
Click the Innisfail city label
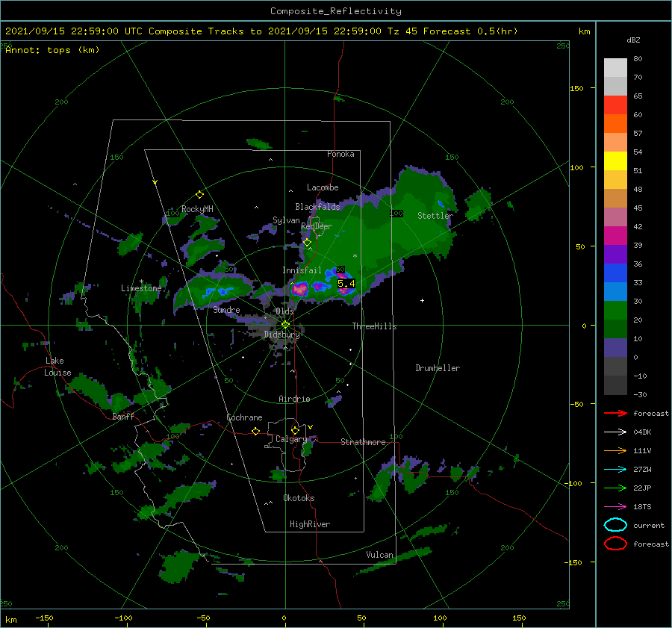302,270
